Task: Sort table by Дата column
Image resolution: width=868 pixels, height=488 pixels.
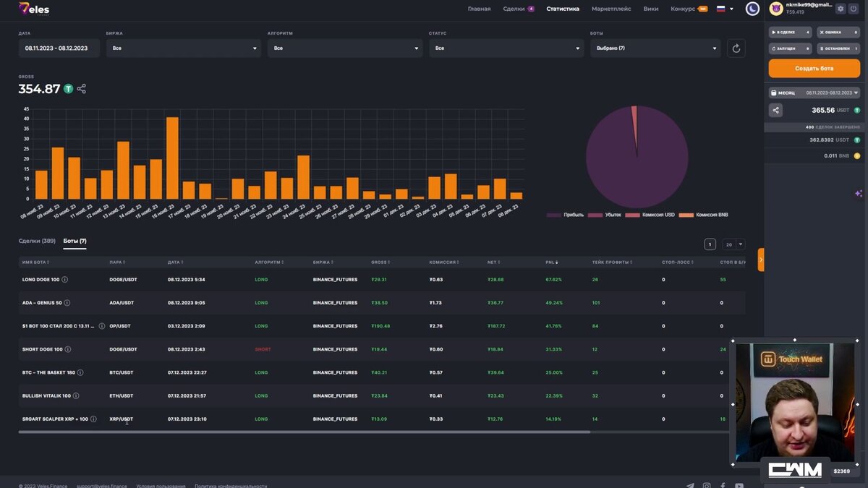Action: tap(175, 262)
